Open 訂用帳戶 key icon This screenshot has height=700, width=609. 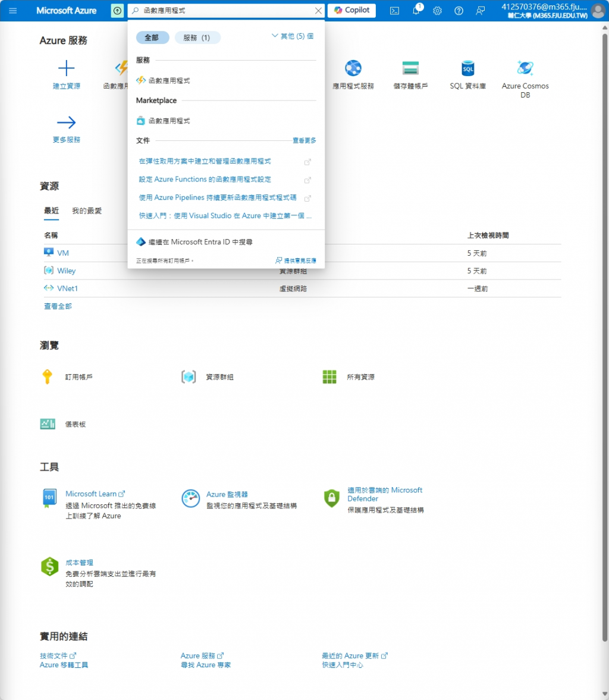coord(48,377)
